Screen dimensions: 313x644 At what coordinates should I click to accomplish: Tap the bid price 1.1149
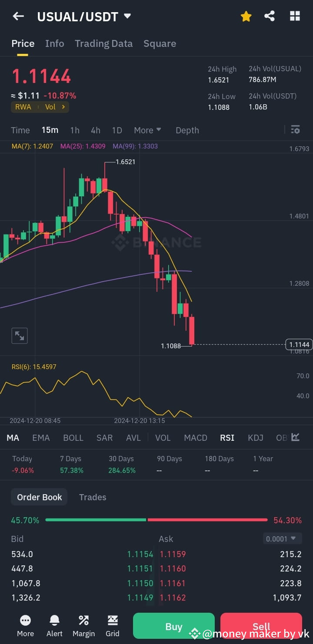point(140,598)
